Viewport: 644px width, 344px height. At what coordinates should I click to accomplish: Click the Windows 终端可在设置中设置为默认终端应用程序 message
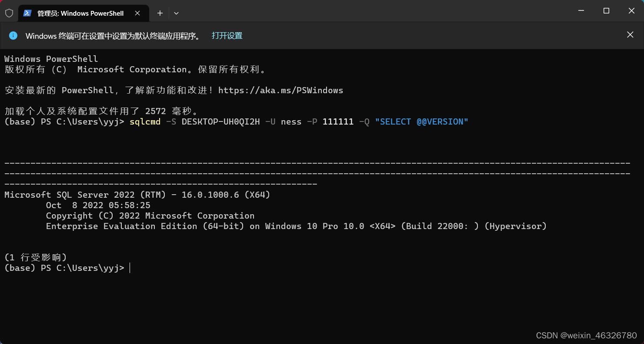click(x=113, y=36)
